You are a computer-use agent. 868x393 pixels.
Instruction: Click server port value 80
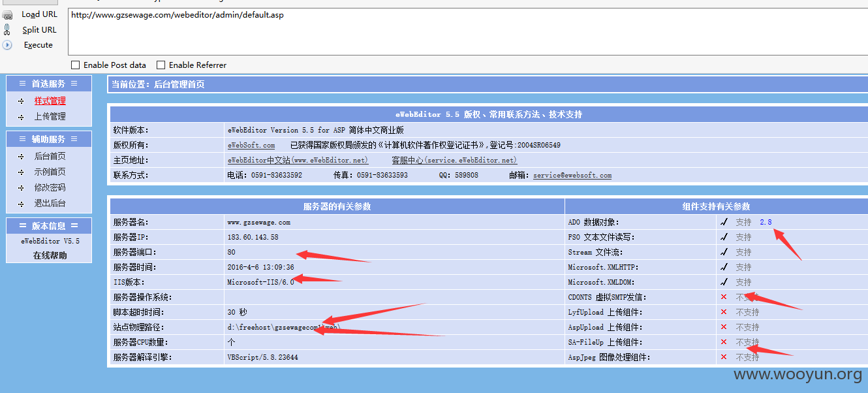(231, 252)
